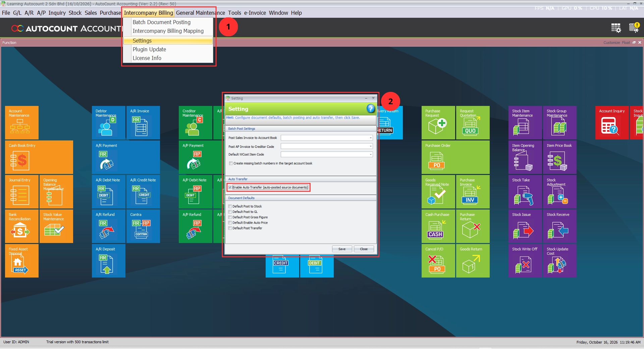Check Default Post Gross Figure
Image resolution: width=644 pixels, height=362 pixels.
pos(230,217)
